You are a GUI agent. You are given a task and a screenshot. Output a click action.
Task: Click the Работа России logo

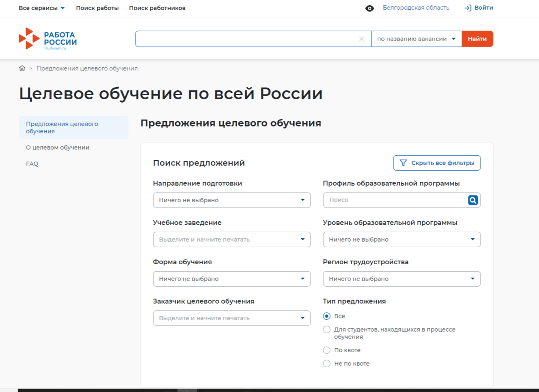tap(48, 39)
